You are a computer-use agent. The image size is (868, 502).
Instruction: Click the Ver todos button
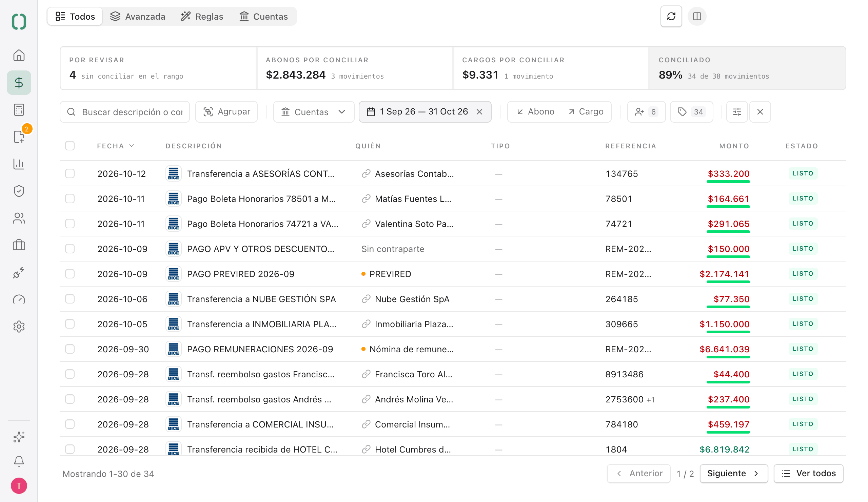coord(808,474)
